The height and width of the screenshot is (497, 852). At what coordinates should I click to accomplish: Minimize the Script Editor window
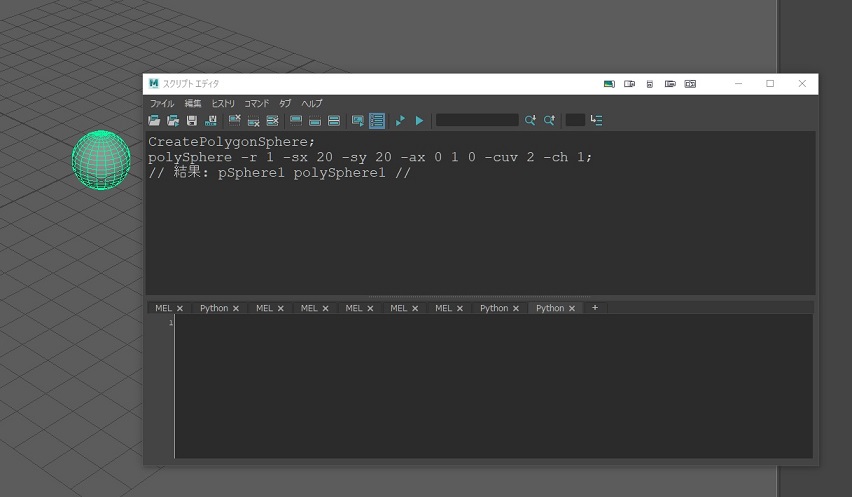(x=738, y=84)
